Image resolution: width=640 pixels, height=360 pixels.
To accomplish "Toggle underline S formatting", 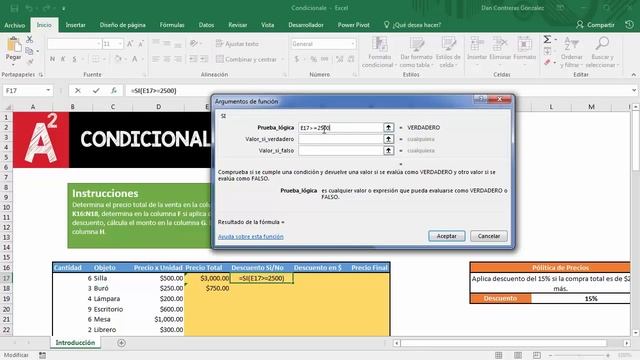I will [x=74, y=59].
